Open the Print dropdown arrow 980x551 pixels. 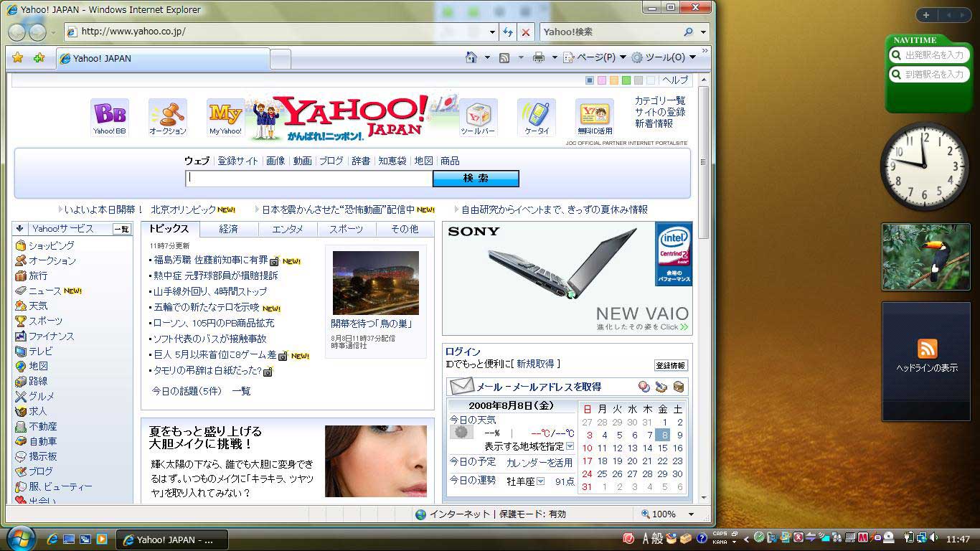click(x=554, y=57)
